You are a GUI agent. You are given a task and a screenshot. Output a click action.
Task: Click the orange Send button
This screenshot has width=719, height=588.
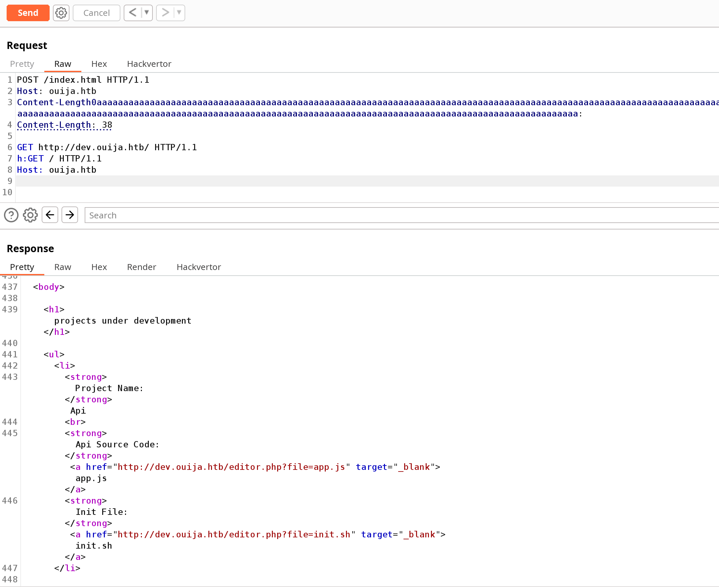[x=28, y=13]
